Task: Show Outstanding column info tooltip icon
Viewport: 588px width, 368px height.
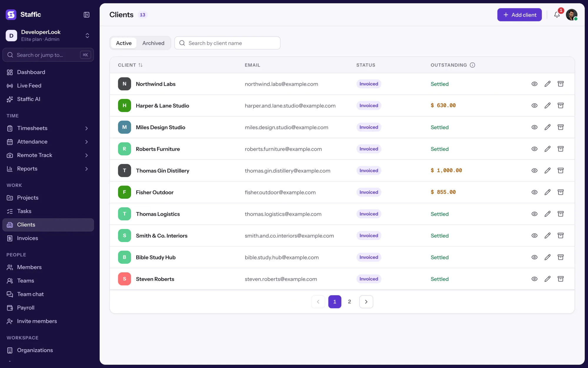Action: click(472, 65)
